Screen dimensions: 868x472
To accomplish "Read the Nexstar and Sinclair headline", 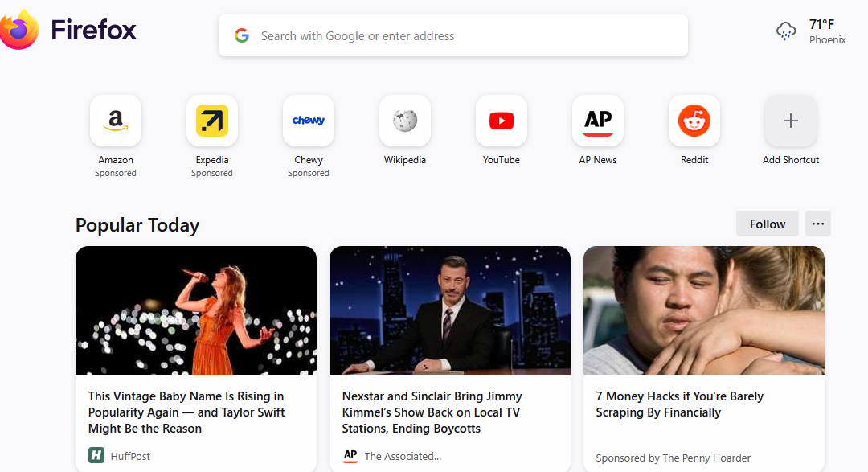I will (x=432, y=412).
